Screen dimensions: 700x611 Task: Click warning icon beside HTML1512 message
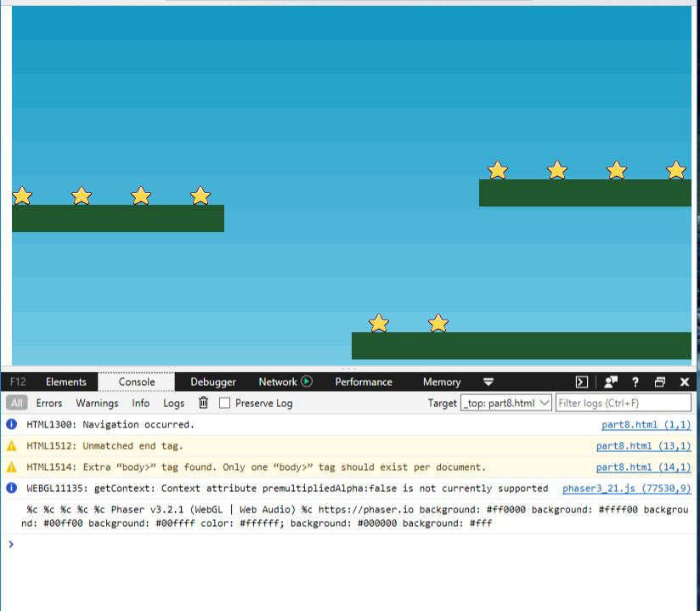12,446
